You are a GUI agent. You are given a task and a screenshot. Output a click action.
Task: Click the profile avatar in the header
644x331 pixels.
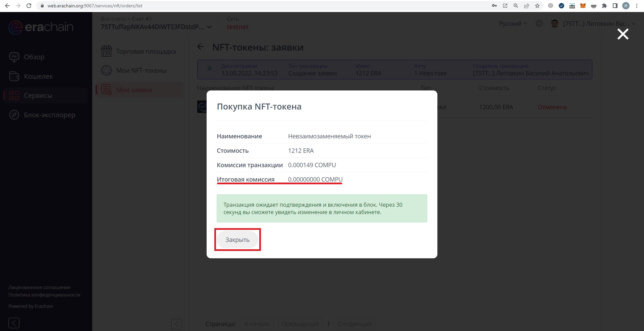(x=555, y=23)
